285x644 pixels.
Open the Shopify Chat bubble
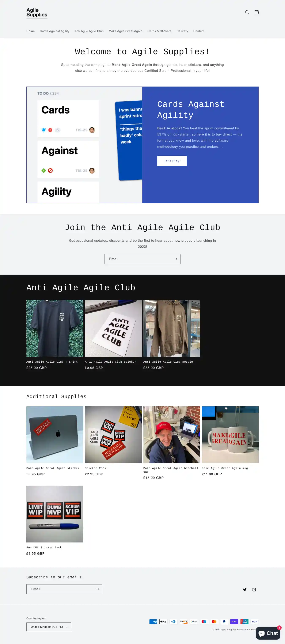268,633
